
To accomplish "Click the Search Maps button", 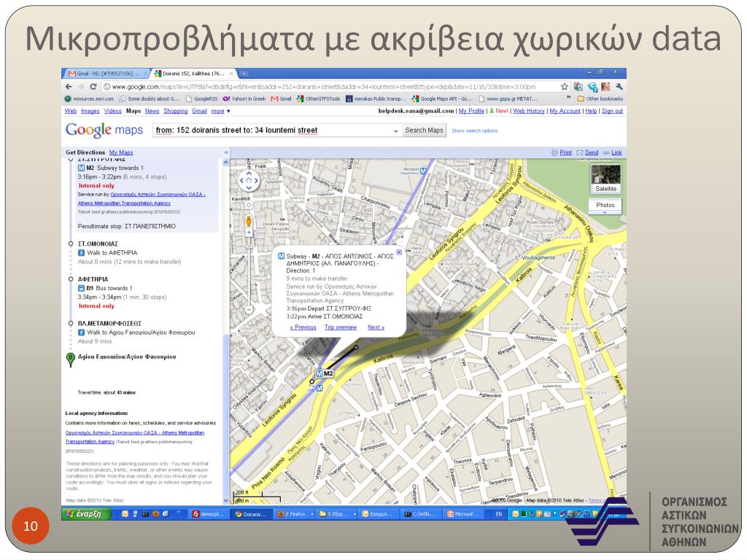I will [x=424, y=130].
